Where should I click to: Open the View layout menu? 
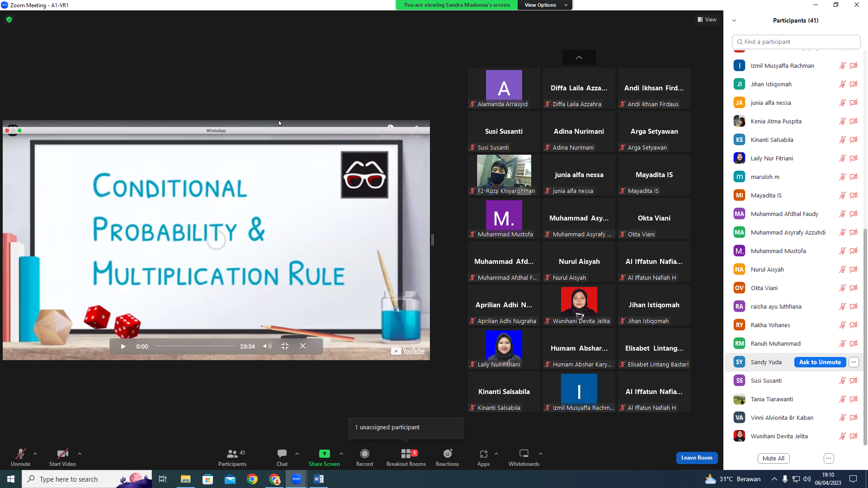(707, 19)
